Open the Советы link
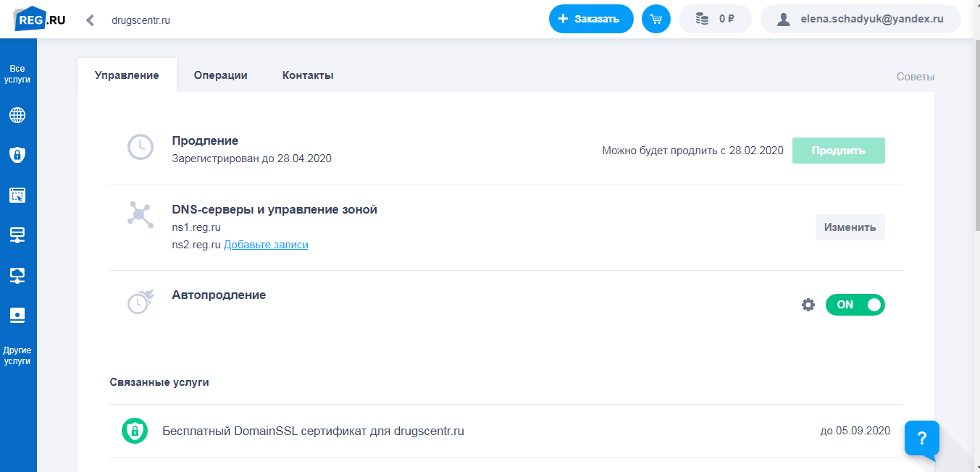Image resolution: width=980 pixels, height=472 pixels. [x=916, y=76]
